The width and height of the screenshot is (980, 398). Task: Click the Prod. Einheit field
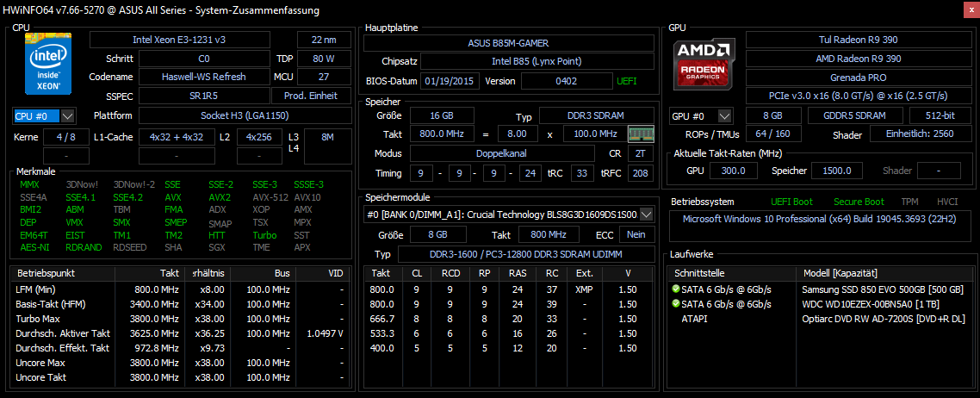point(311,96)
